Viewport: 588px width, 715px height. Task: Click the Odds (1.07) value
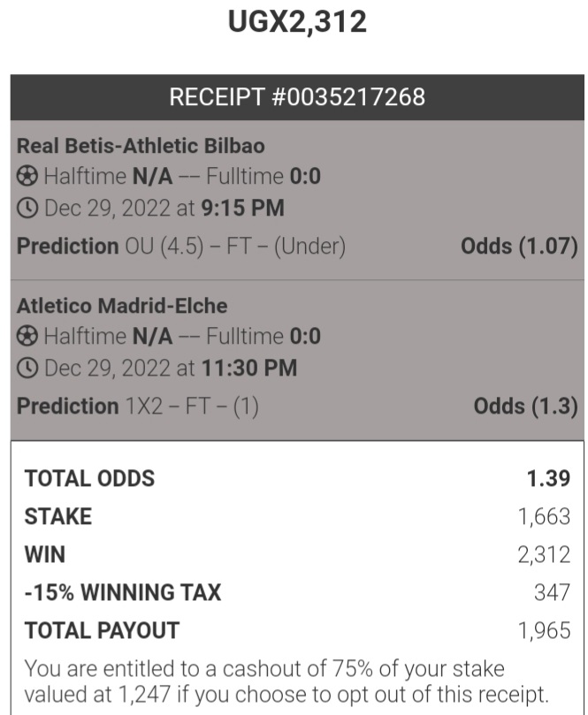[x=519, y=247]
